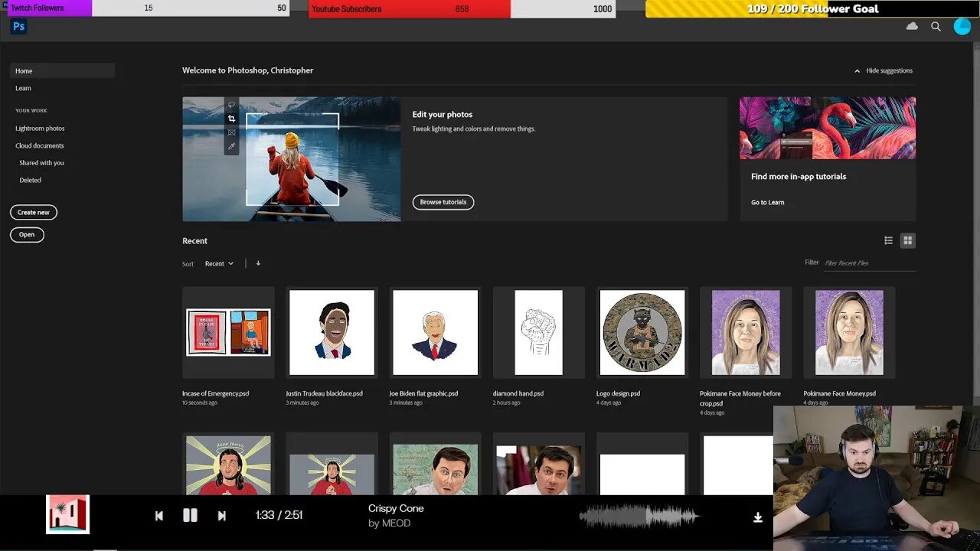Click the Crispy Cone song title

(x=396, y=509)
